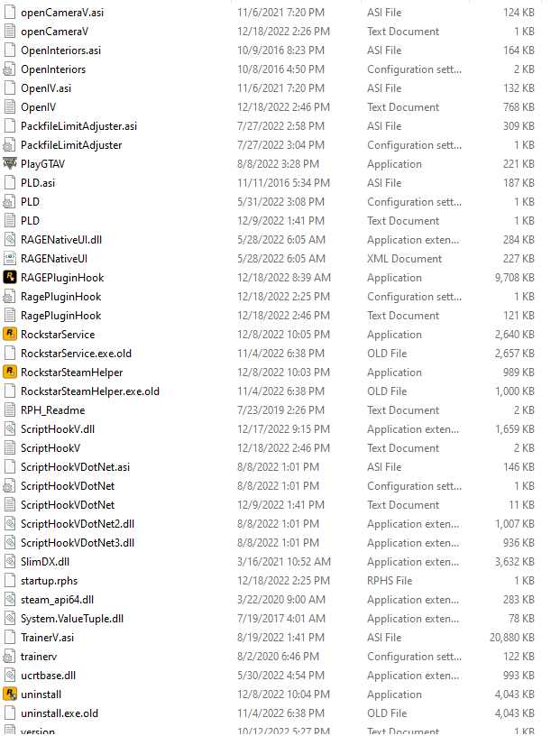Image resolution: width=560 pixels, height=736 pixels.
Task: Click the PlayGTAV application icon
Action: tap(9, 164)
